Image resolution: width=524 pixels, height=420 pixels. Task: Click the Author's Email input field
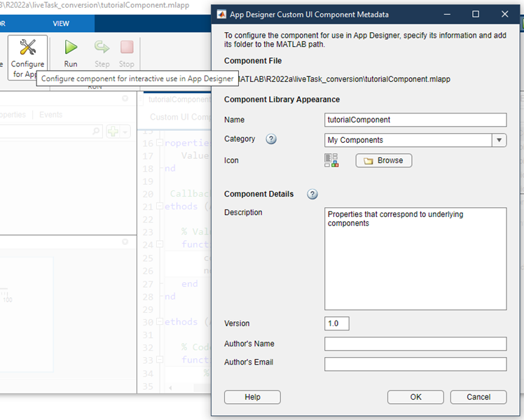pyautogui.click(x=415, y=364)
